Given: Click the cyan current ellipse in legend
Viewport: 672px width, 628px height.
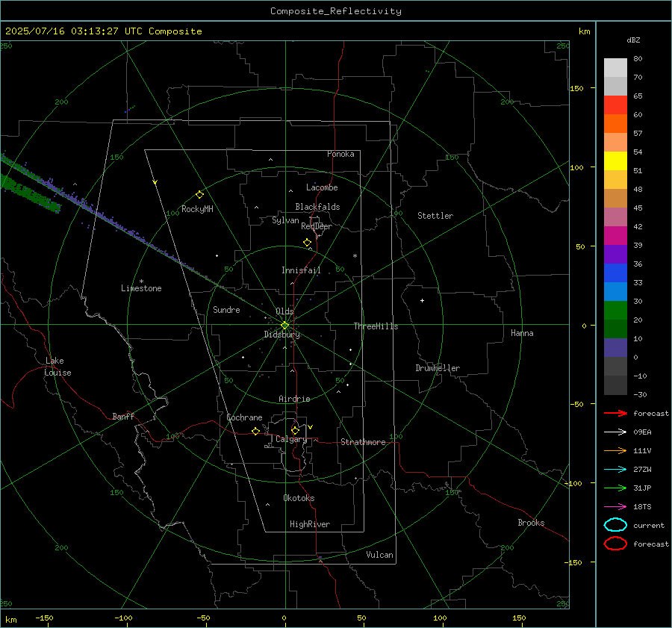Looking at the screenshot, I should [x=615, y=525].
